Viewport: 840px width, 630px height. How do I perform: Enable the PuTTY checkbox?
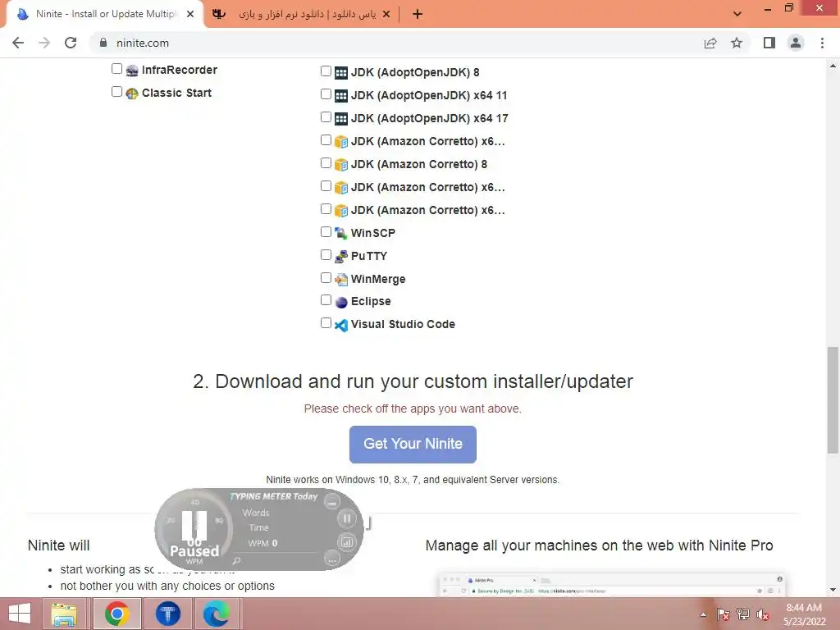pyautogui.click(x=326, y=254)
